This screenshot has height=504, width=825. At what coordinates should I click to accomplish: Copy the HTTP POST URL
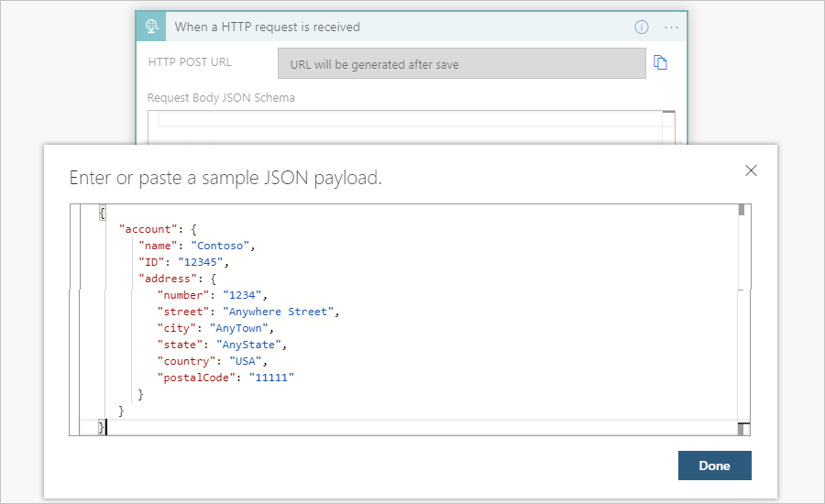[x=660, y=63]
